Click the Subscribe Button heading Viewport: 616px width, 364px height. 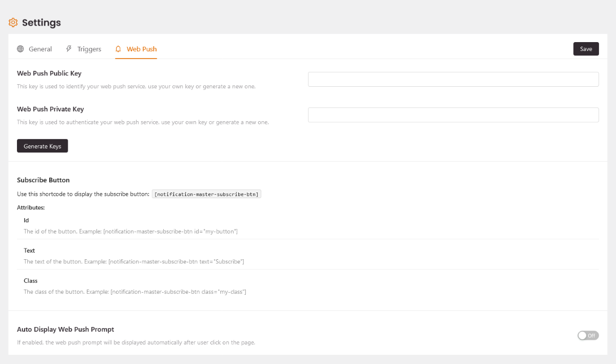tap(43, 180)
